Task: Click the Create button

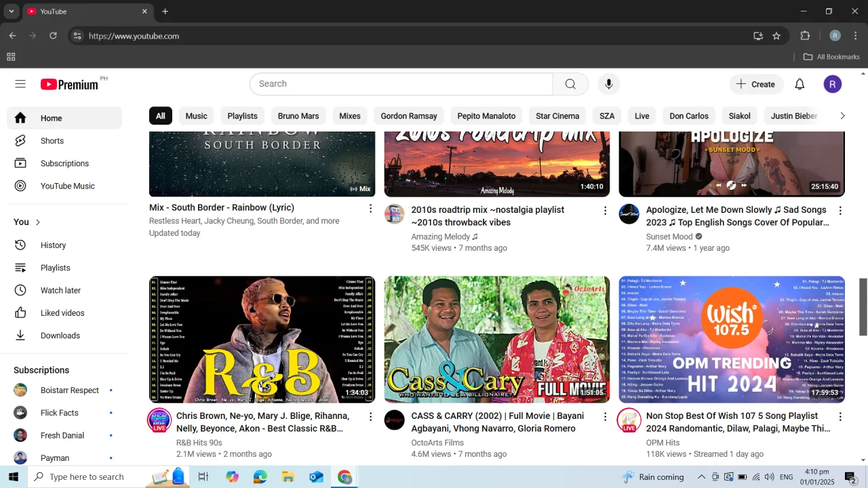Action: (756, 84)
